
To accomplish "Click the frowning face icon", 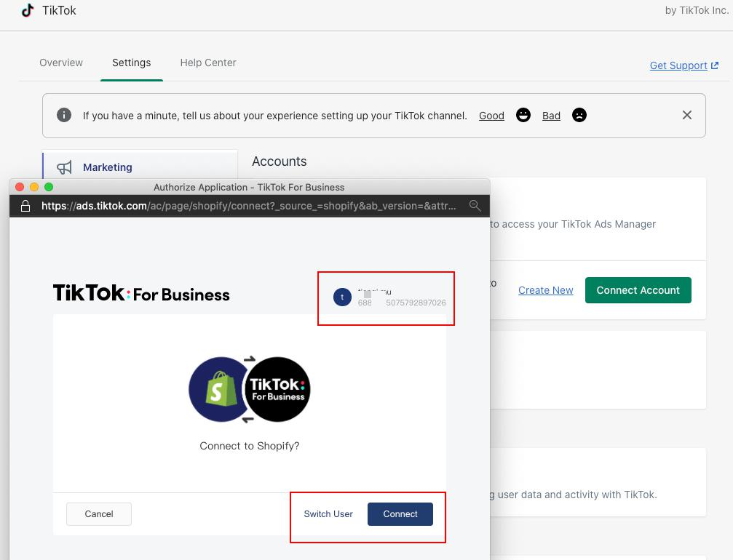I will 579,115.
